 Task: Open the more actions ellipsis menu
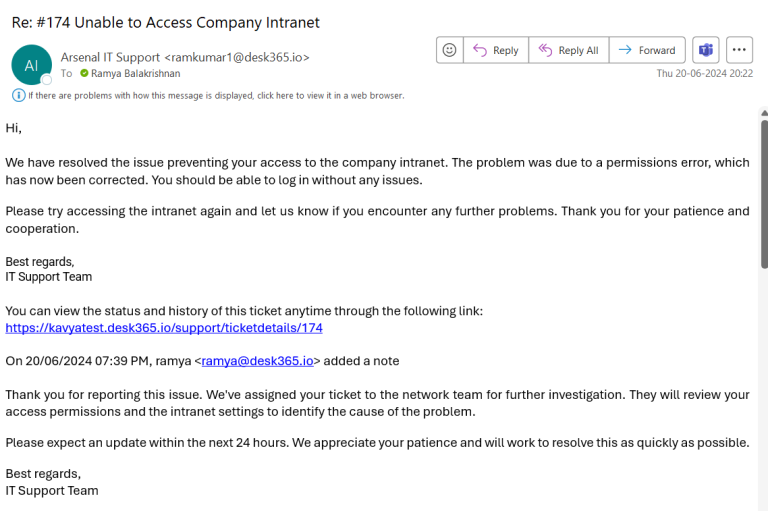click(x=739, y=50)
